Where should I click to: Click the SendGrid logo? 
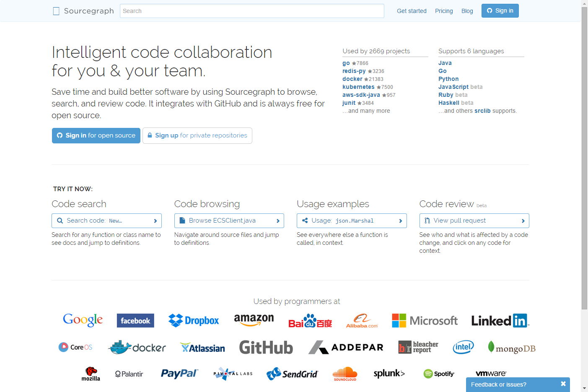(x=292, y=374)
